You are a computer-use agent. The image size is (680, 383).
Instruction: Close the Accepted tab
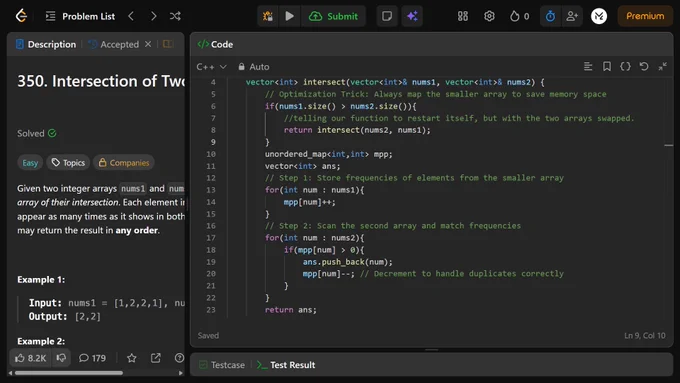[x=148, y=44]
